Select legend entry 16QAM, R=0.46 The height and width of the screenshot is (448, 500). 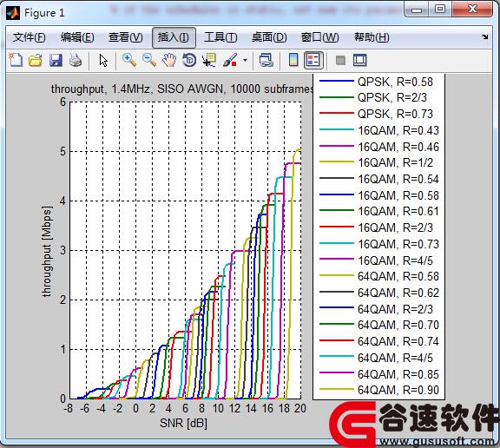(x=379, y=147)
